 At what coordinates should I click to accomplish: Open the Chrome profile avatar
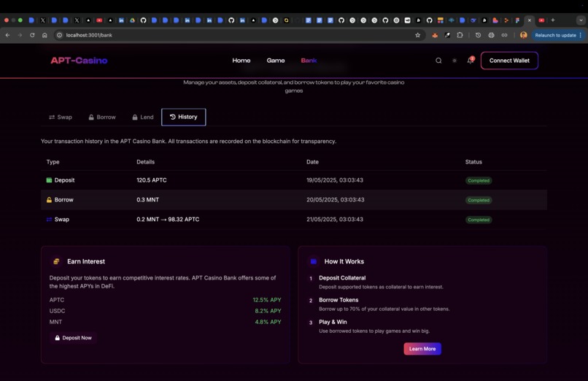tap(524, 35)
